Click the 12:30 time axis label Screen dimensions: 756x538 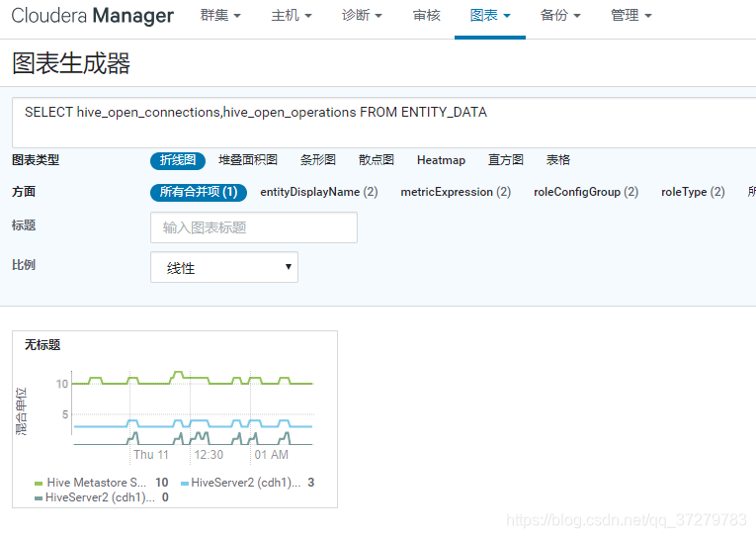(x=209, y=455)
